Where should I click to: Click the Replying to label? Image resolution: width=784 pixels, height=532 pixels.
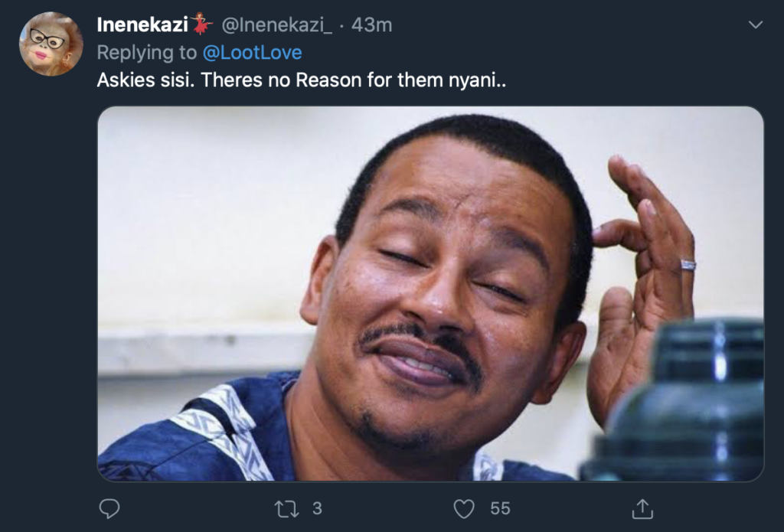pos(147,53)
